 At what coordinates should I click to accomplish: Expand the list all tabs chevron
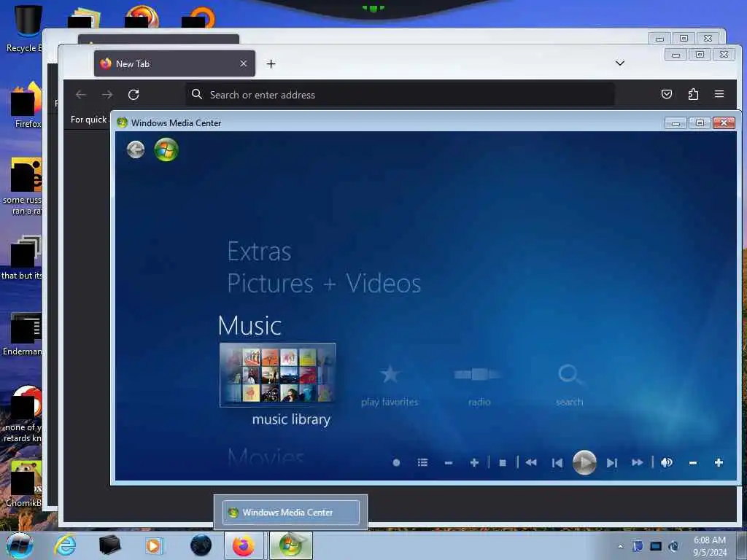click(620, 63)
